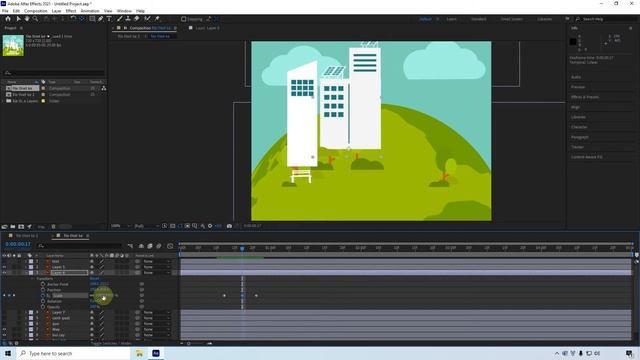Click the composition mini-flowchart icon in timeline

click(x=131, y=246)
